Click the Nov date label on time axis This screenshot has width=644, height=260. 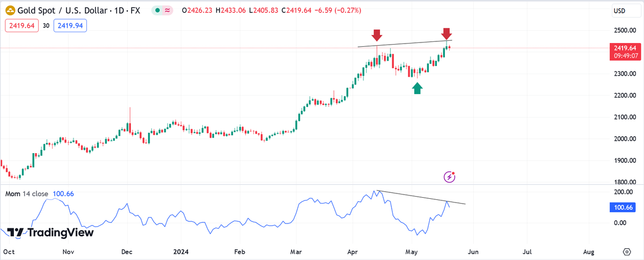(x=68, y=251)
